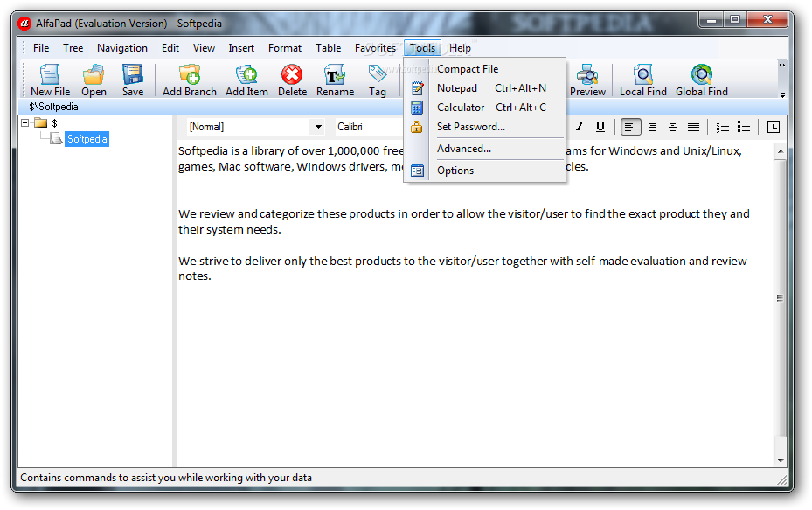Click the padlock icon beside Set Password
This screenshot has width=812, height=510.
(x=417, y=127)
